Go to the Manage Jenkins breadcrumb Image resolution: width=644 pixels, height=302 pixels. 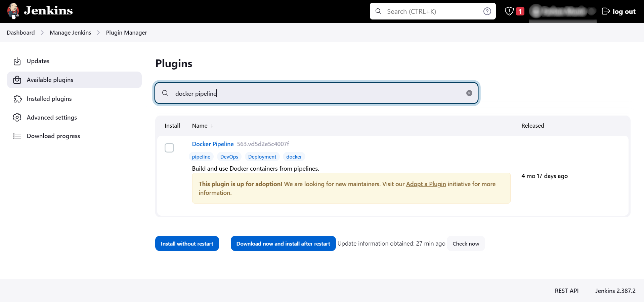(x=71, y=33)
